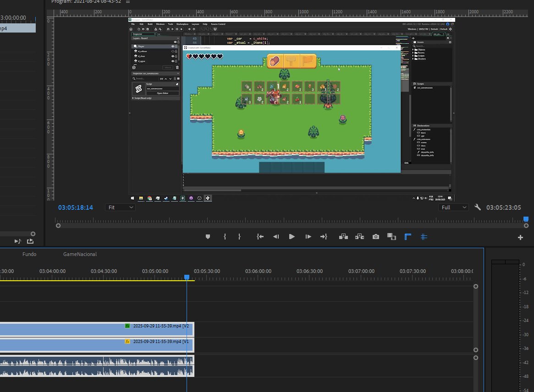
Task: Click the audio meter 0 dB label
Action: pyautogui.click(x=523, y=264)
